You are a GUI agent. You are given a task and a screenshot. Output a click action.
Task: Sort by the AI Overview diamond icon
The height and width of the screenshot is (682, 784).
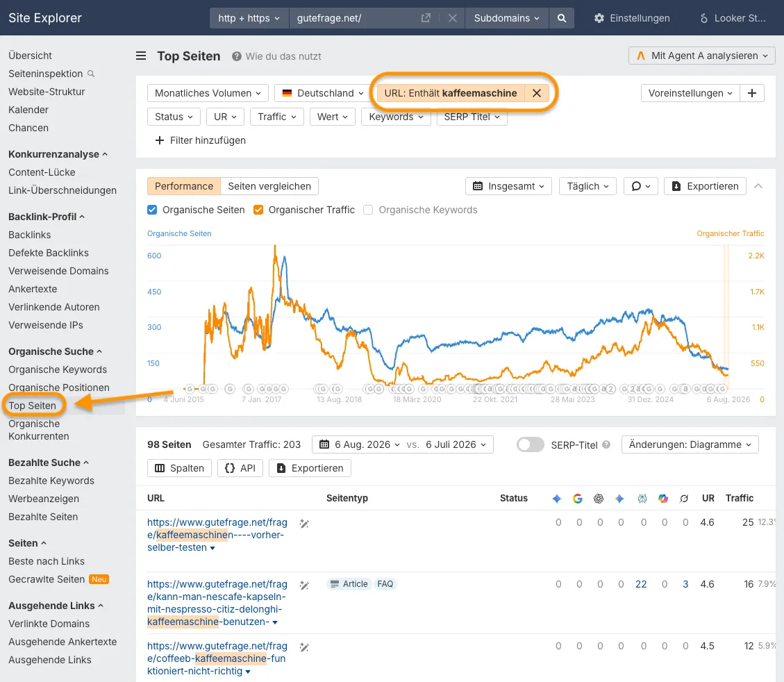(556, 499)
